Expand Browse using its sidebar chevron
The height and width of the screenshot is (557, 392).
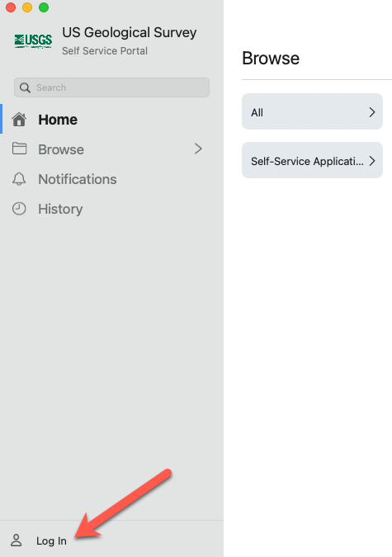click(x=198, y=149)
